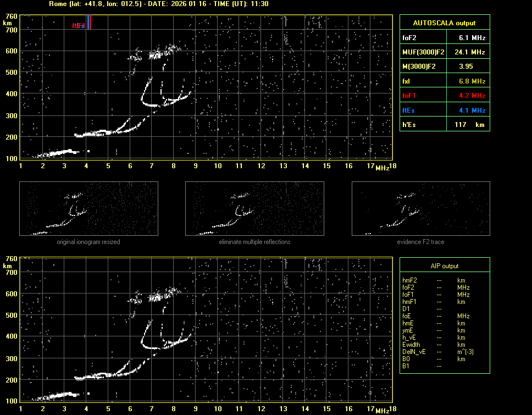Viewport: 532px width, 415px height.
Task: Select the hmF2 row in AIP output
Action: point(410,280)
